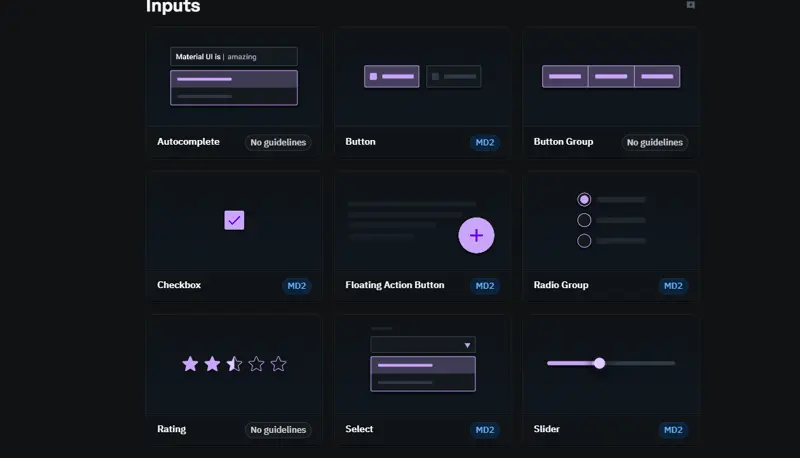
Task: Select the second empty radio button
Action: click(584, 220)
